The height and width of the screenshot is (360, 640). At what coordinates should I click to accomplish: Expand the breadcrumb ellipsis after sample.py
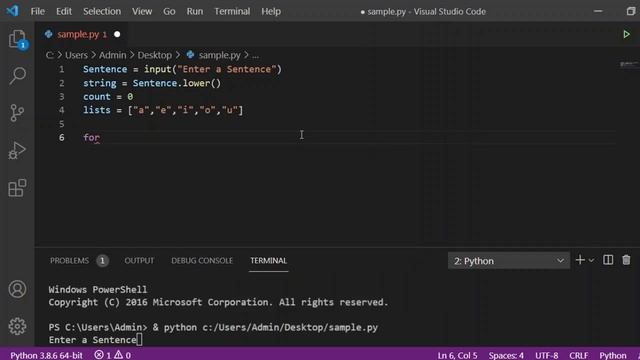[256, 55]
